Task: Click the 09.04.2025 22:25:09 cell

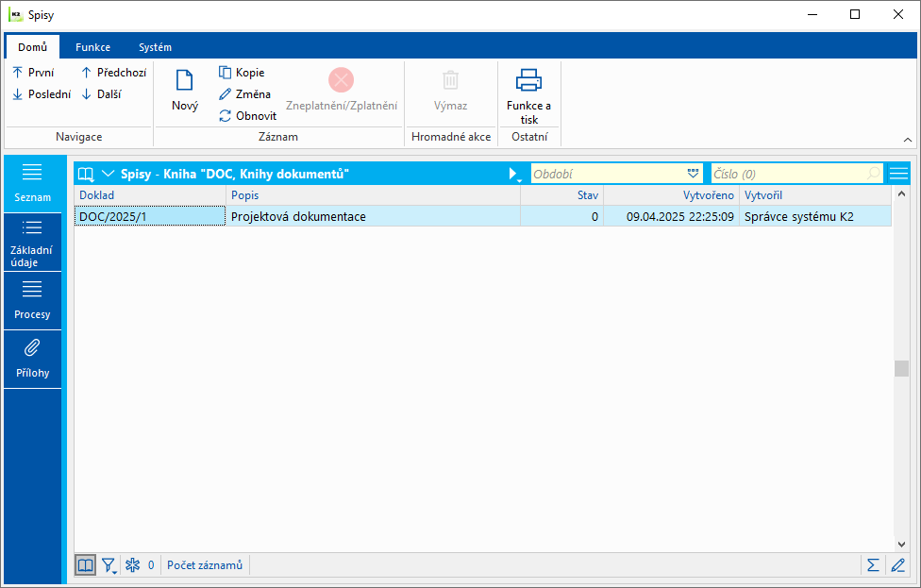Action: (x=671, y=216)
